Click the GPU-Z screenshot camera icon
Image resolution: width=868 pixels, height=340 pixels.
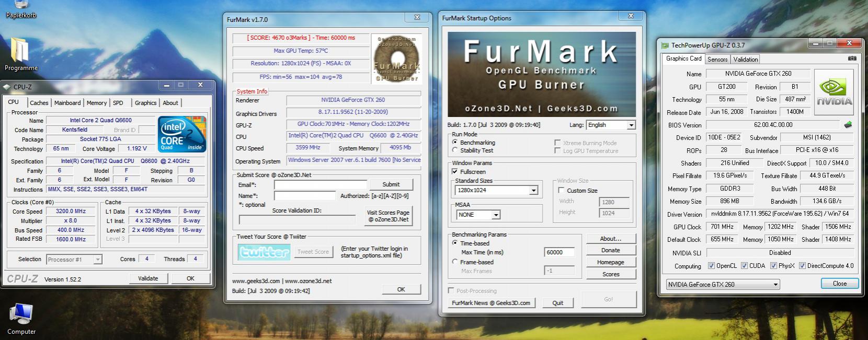tap(852, 58)
